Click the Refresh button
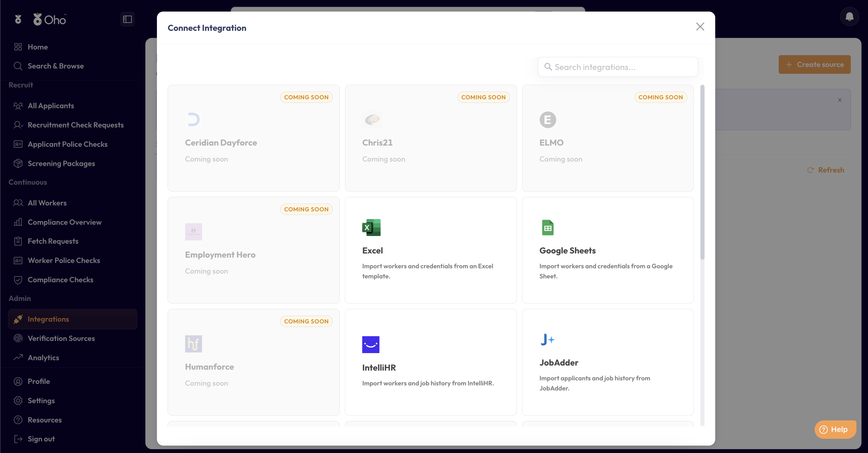 (826, 170)
